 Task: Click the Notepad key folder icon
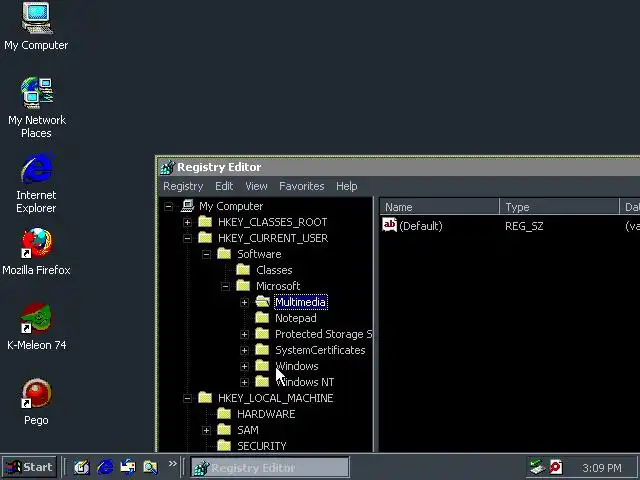tap(262, 318)
